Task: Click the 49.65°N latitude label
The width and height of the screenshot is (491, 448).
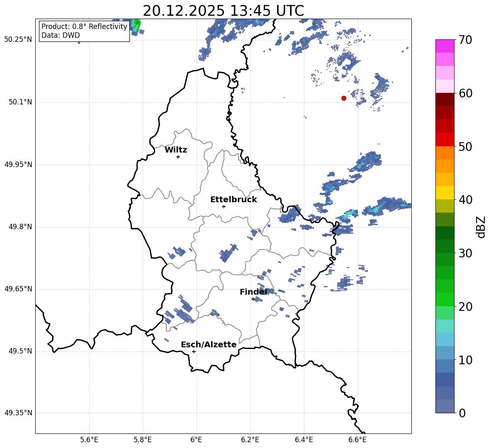Action: click(x=18, y=288)
